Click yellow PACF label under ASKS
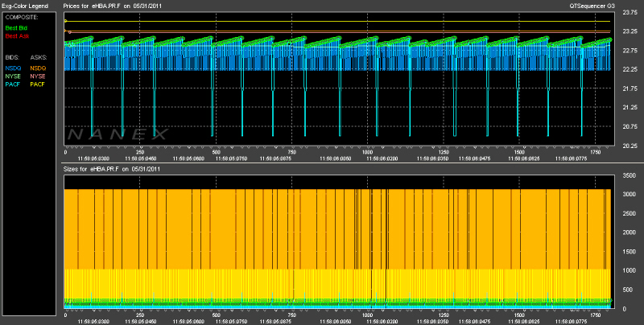 [37, 84]
